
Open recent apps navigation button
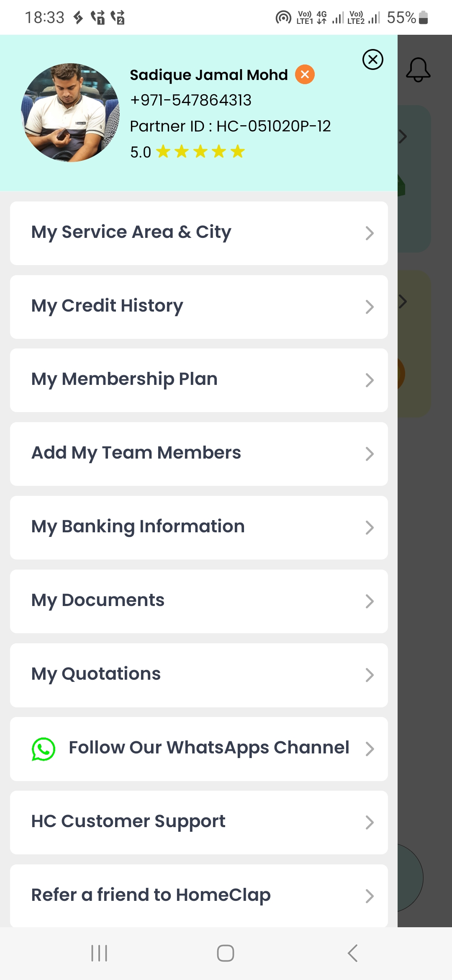[x=99, y=953]
